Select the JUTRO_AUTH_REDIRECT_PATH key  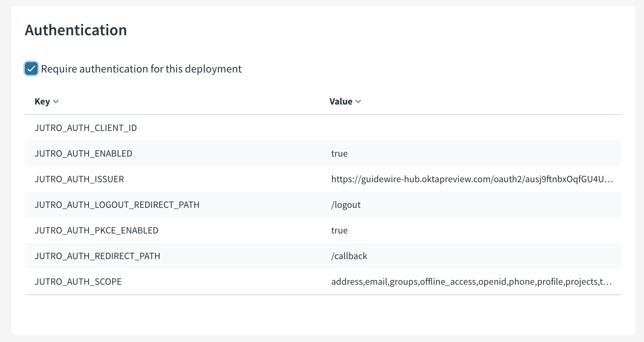[x=97, y=256]
